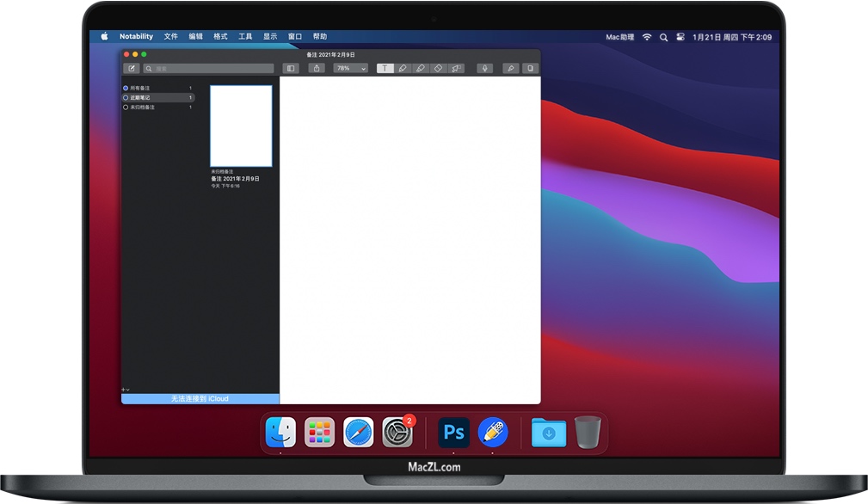
Task: Click the search field in the sidebar
Action: pos(209,68)
